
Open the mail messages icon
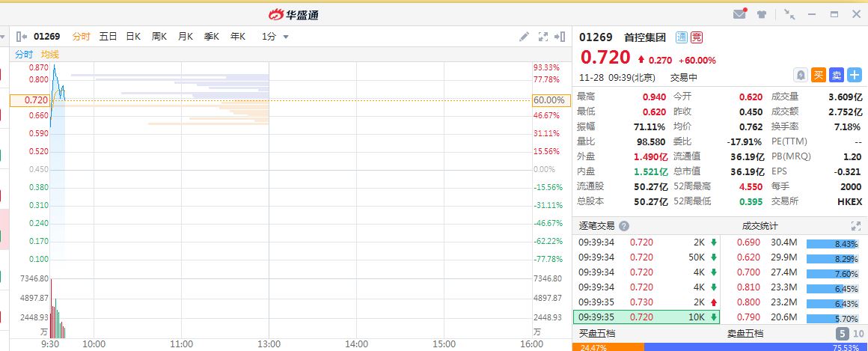pos(739,13)
